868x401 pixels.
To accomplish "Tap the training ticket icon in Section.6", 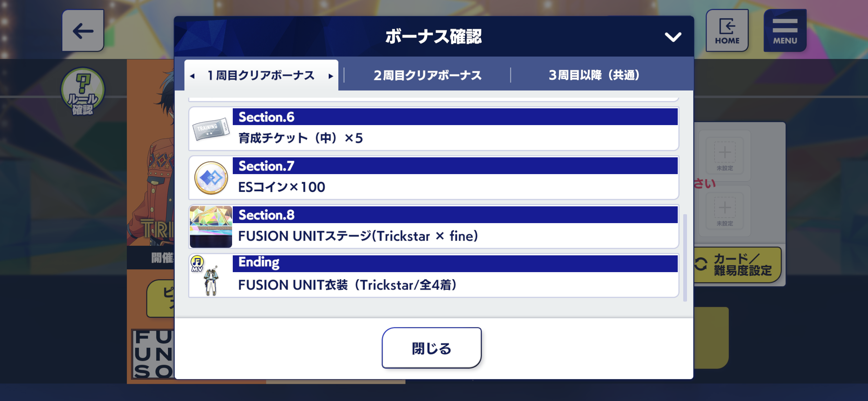I will [211, 129].
